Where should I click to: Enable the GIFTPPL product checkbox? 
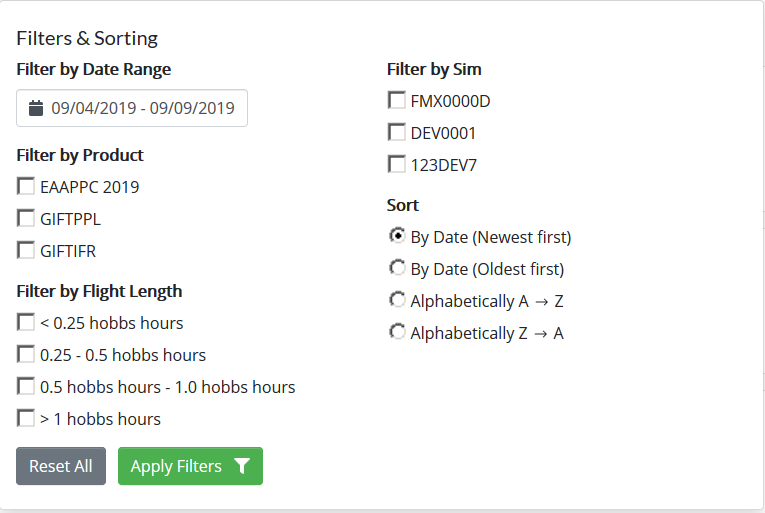pos(26,218)
